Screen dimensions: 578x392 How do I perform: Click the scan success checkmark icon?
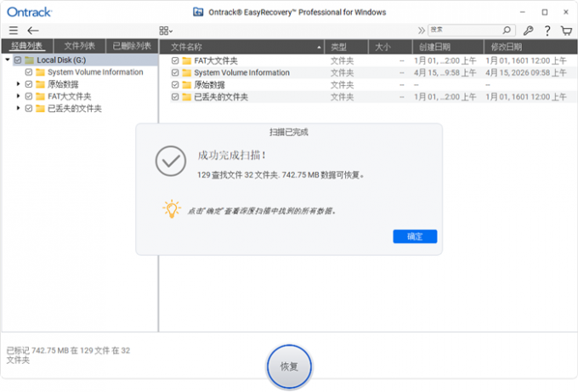pyautogui.click(x=170, y=162)
